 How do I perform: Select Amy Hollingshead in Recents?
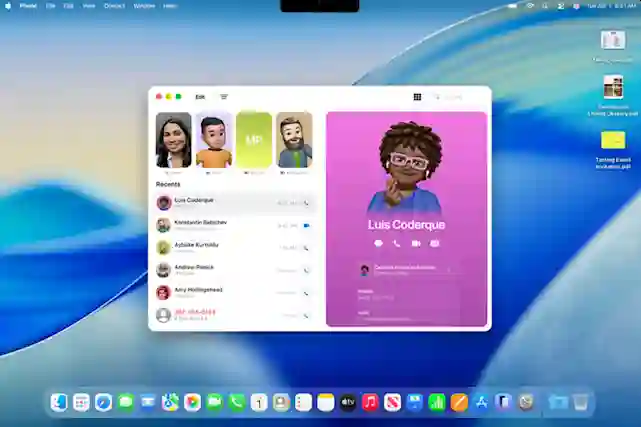click(236, 293)
